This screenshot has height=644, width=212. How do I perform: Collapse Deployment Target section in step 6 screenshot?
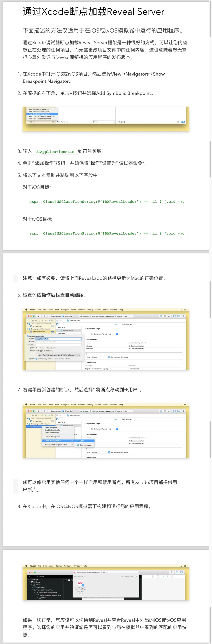point(85,329)
